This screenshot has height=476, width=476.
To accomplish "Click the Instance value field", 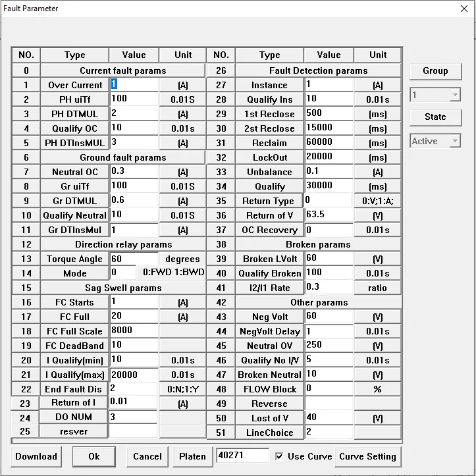I will tap(329, 84).
